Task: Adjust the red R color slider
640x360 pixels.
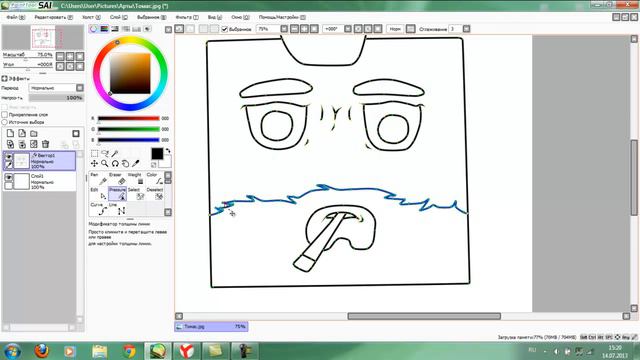Action: 129,118
